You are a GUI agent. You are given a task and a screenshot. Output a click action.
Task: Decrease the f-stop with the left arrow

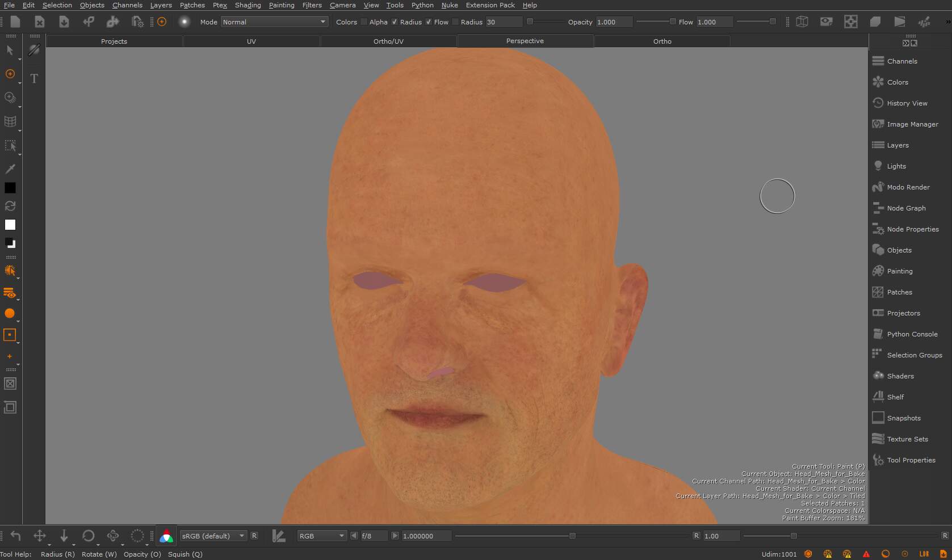pos(354,536)
